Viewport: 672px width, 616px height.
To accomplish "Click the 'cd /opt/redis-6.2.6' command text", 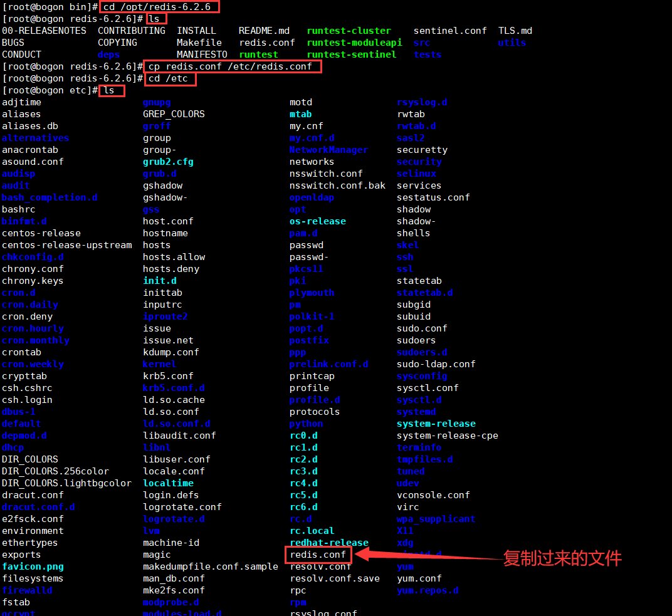I will 157,7.
